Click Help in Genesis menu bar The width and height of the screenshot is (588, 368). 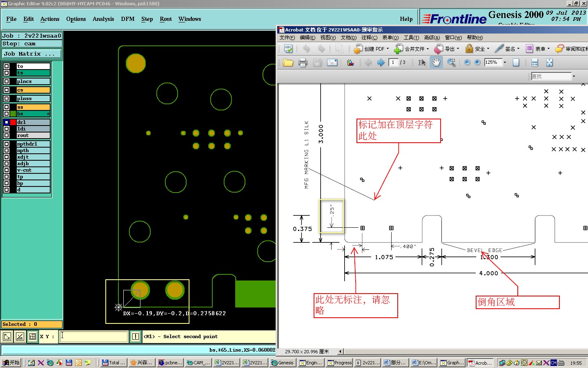pyautogui.click(x=406, y=19)
